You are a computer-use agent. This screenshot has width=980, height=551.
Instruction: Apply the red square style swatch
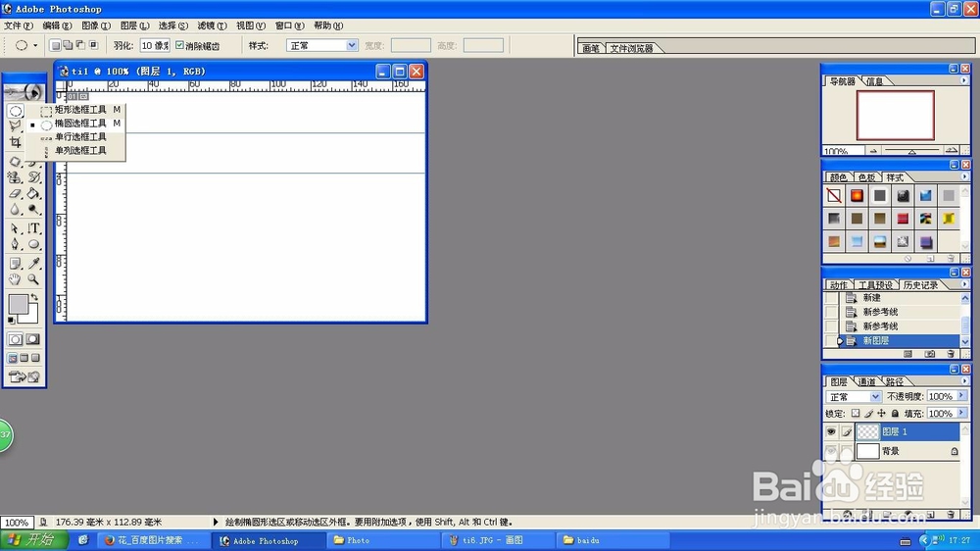(903, 219)
